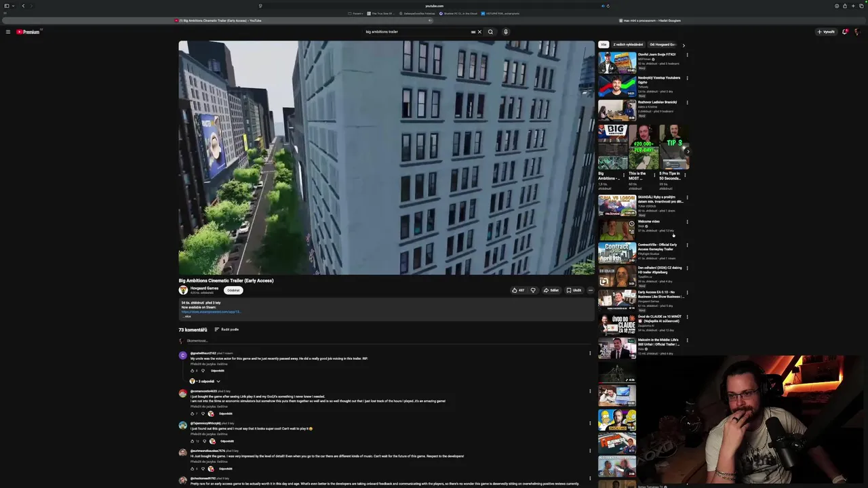Save video with Uložit button
Image resolution: width=868 pixels, height=488 pixels.
click(x=574, y=290)
